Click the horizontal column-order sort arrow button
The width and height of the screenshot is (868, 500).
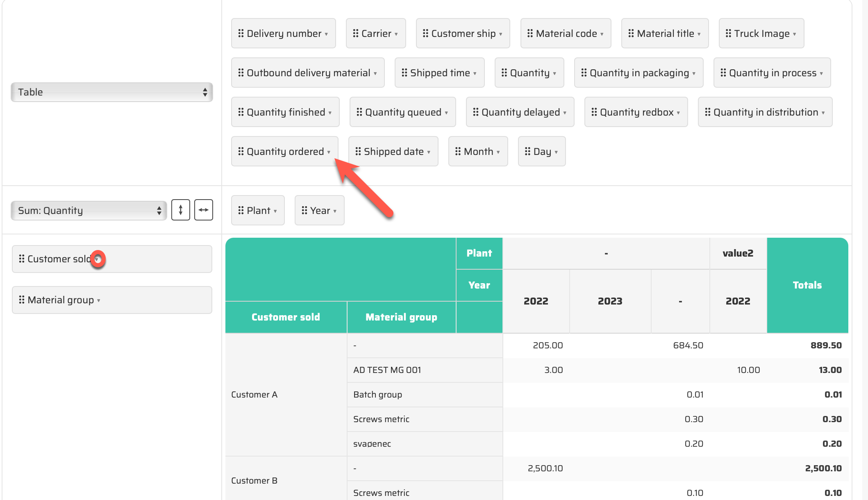pyautogui.click(x=203, y=210)
